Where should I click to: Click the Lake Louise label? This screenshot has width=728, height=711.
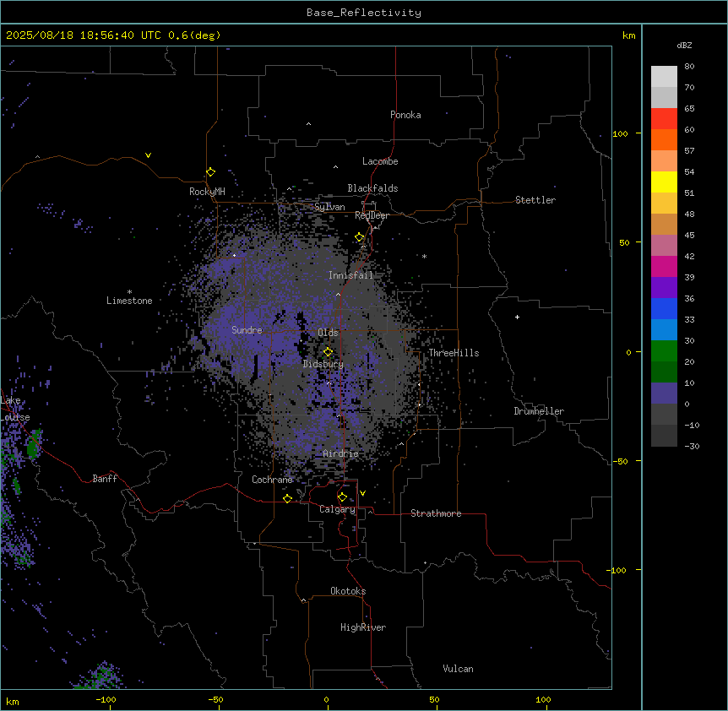coord(15,409)
